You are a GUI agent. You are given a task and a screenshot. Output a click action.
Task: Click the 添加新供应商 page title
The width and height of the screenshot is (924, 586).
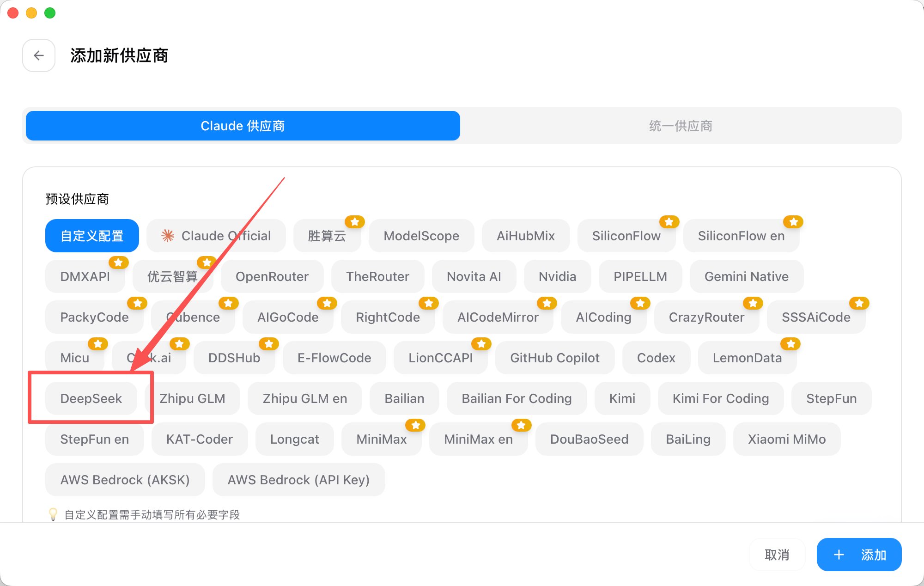tap(119, 55)
